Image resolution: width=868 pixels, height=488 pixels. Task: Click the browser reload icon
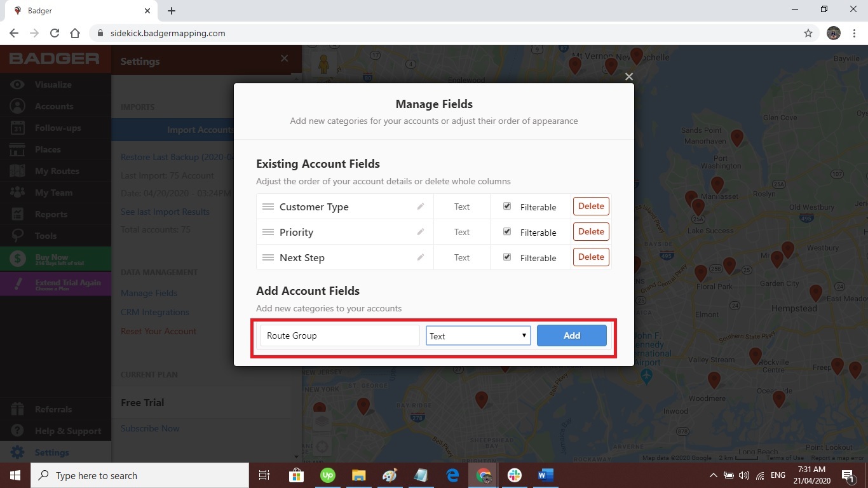pos(55,33)
